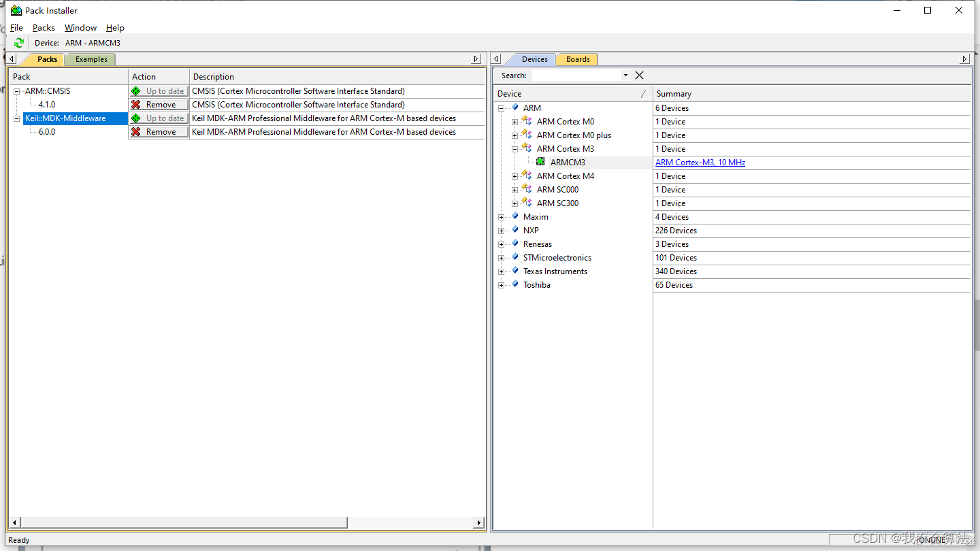980x551 pixels.
Task: Click the ARM SC300 family icon
Action: (x=527, y=203)
